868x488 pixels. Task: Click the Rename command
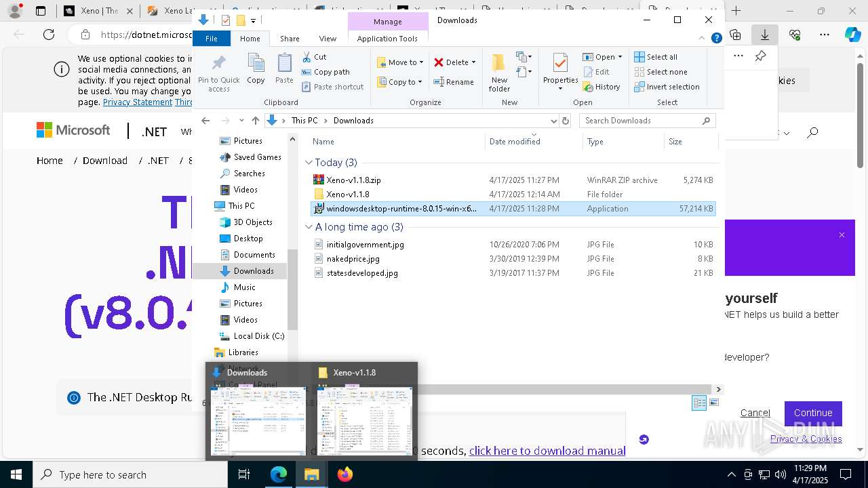pos(454,82)
